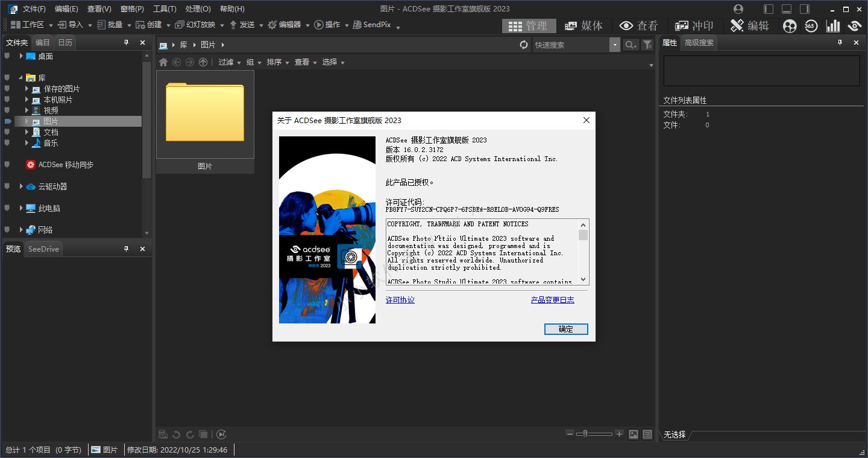Switch to details list view icon

[647, 434]
